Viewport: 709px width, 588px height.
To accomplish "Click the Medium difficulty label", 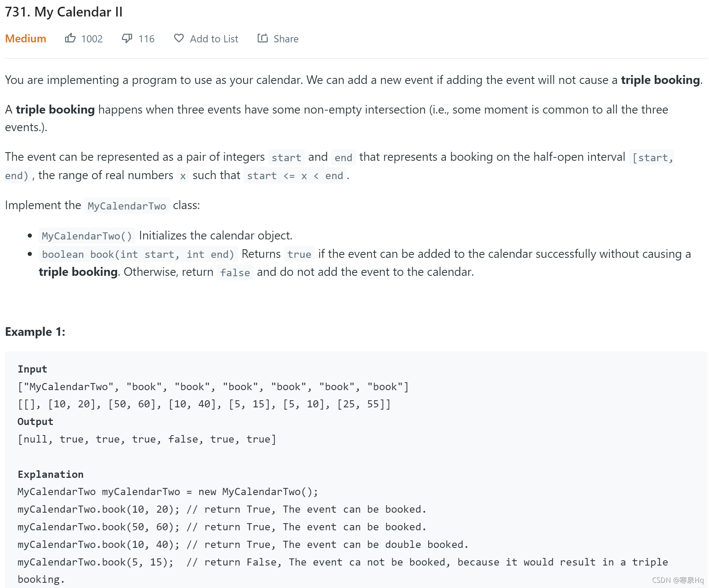I will point(25,38).
